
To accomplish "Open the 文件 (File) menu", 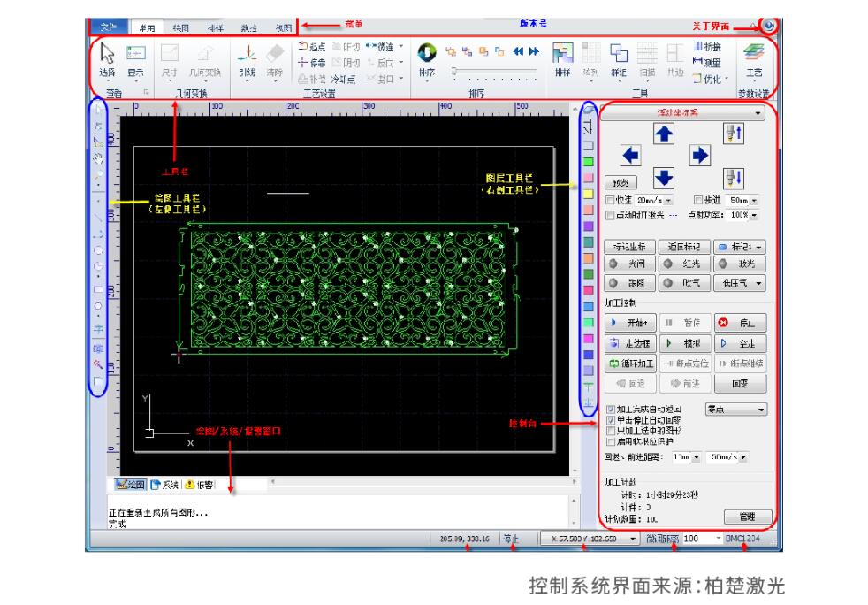I will point(109,27).
